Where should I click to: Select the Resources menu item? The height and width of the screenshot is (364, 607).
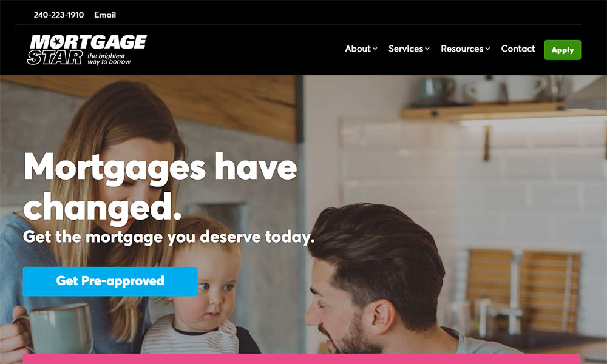point(466,49)
